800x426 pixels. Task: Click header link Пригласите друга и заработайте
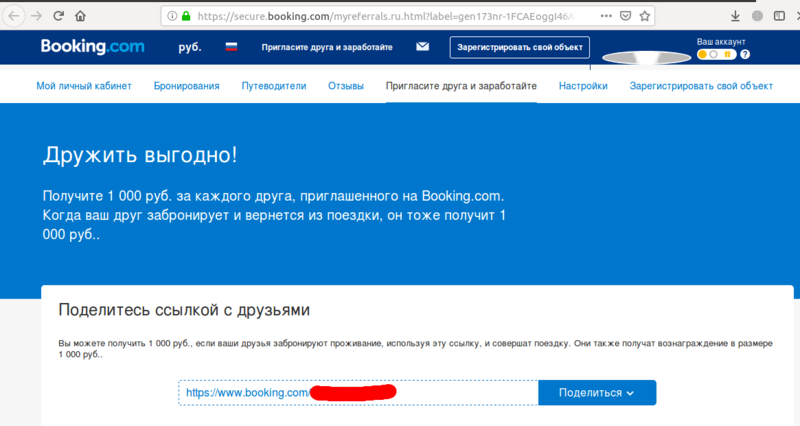pos(327,47)
